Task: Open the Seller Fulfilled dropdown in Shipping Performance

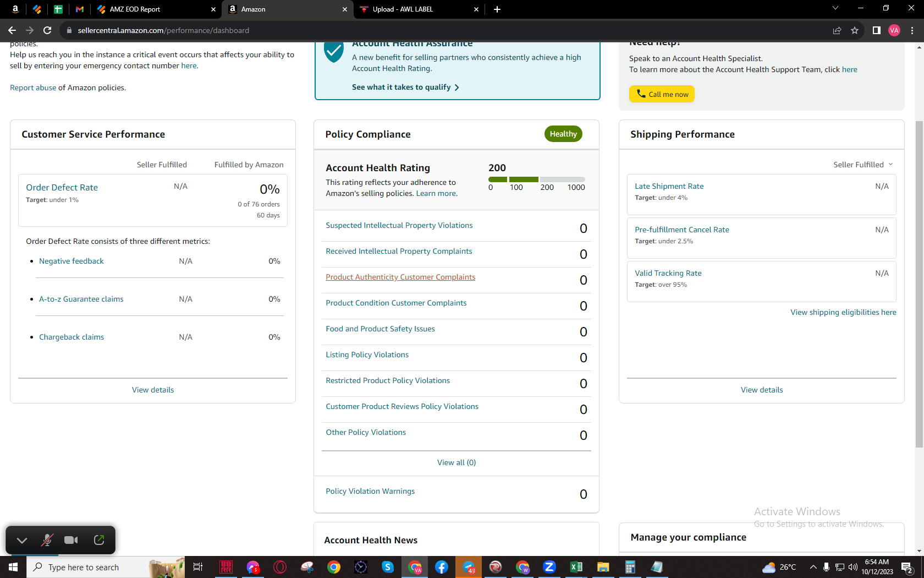Action: tap(863, 165)
